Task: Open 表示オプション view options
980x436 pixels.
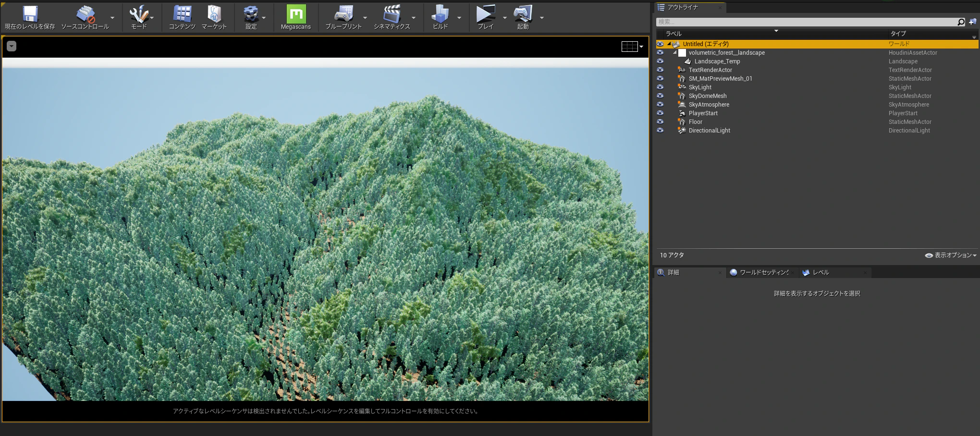Action: point(951,255)
